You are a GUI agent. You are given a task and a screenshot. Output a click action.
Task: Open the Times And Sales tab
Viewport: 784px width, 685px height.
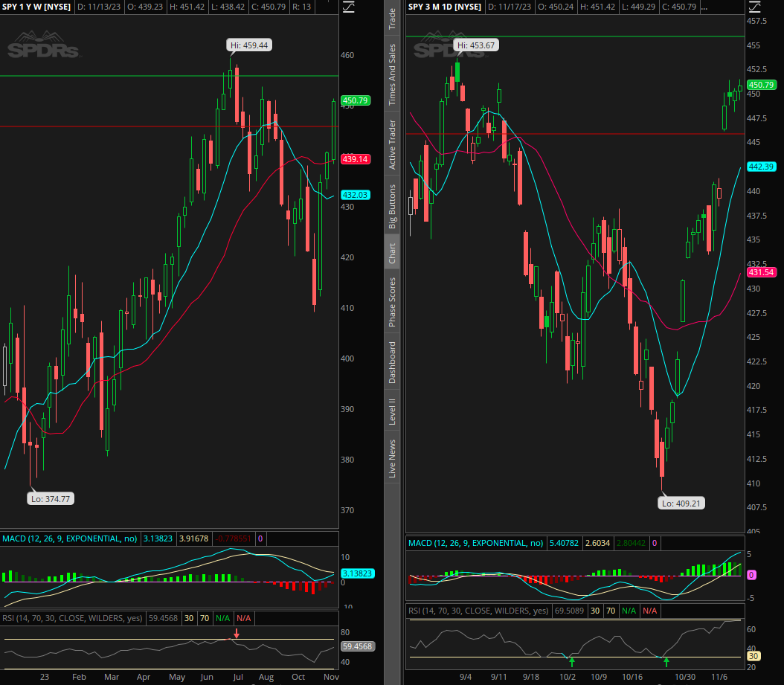pyautogui.click(x=393, y=74)
